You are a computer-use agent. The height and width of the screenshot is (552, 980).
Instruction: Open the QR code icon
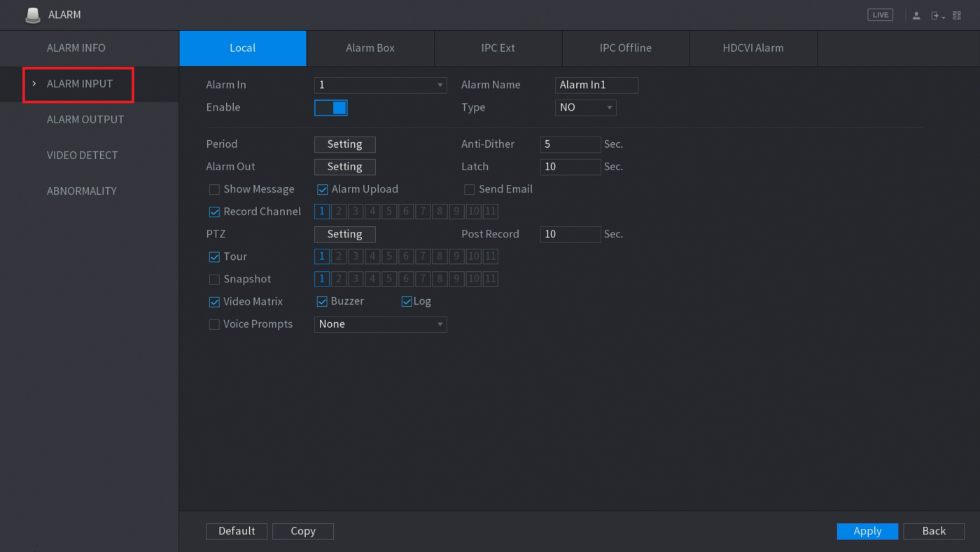click(957, 15)
